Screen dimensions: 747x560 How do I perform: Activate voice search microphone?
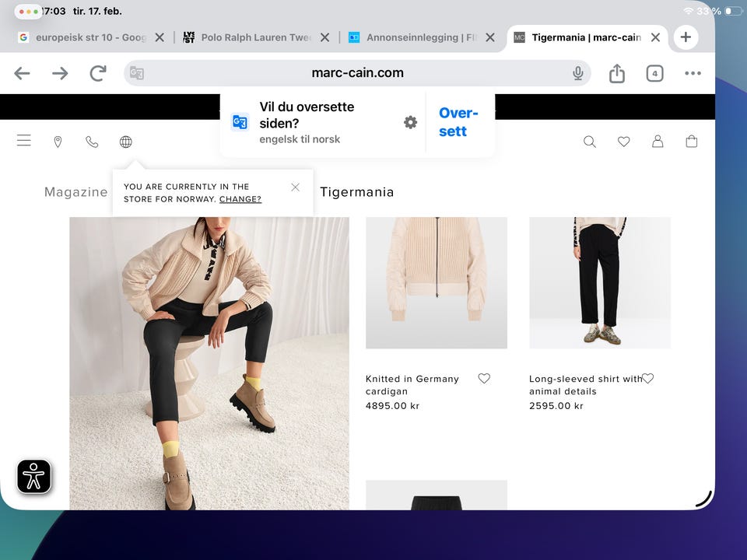point(578,73)
